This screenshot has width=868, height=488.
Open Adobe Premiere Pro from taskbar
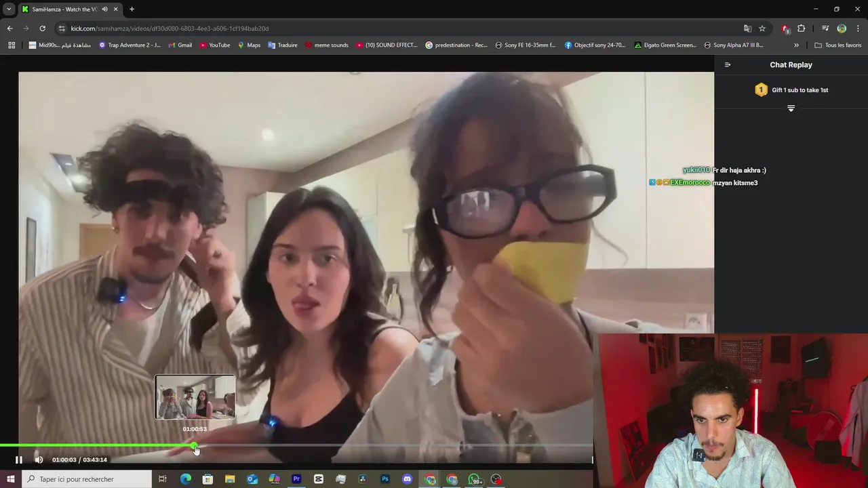pos(296,479)
